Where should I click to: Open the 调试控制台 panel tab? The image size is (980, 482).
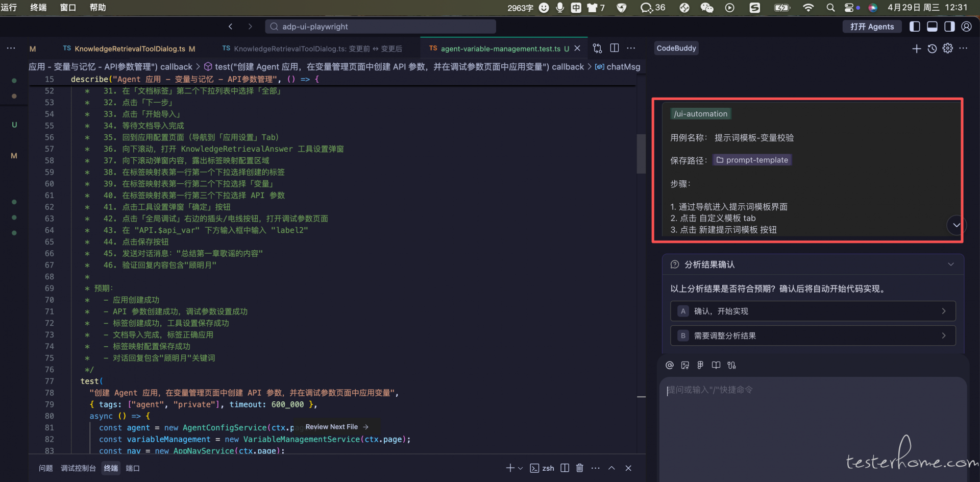(x=78, y=468)
